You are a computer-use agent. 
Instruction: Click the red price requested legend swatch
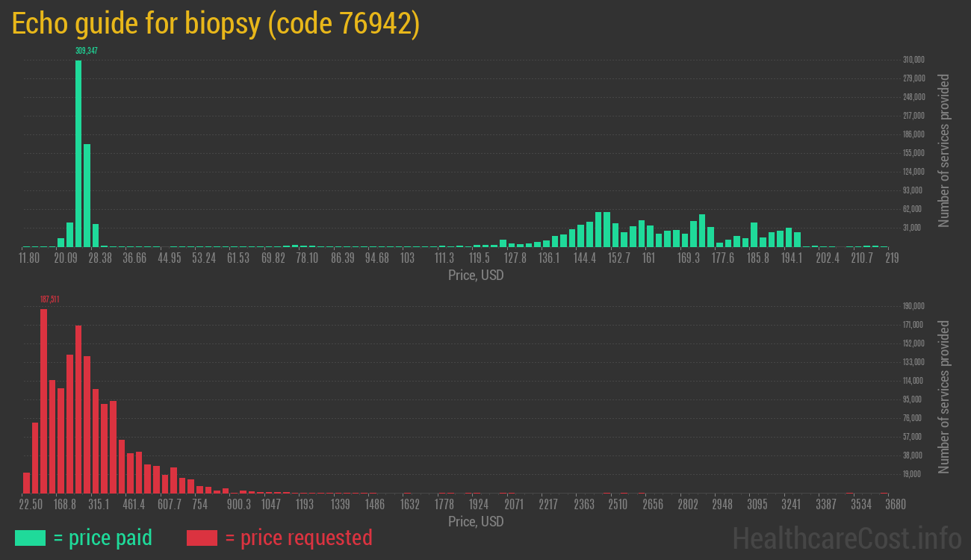(x=202, y=538)
